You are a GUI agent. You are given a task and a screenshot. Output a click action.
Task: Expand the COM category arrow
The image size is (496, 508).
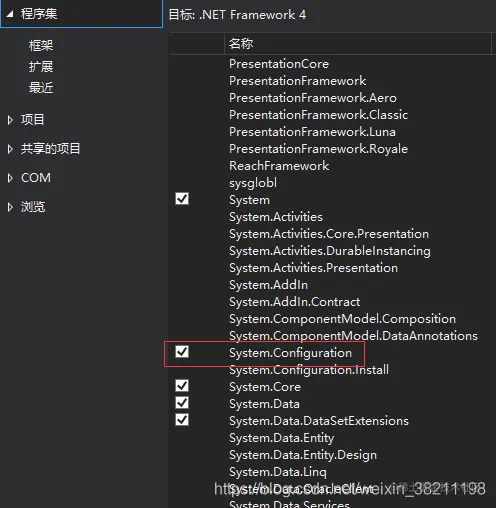[x=10, y=178]
